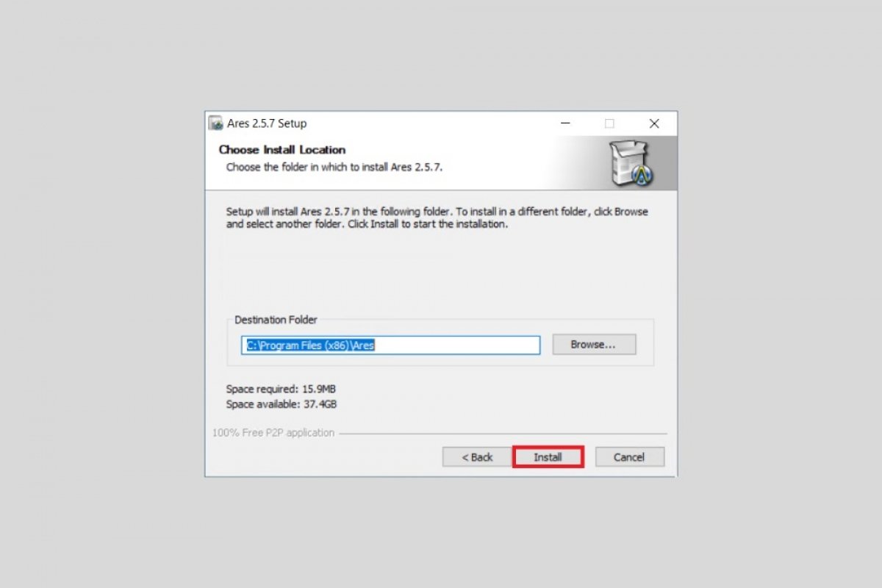Click the 'Destination Folder' group label
Screen dimensions: 882x588
pos(276,320)
